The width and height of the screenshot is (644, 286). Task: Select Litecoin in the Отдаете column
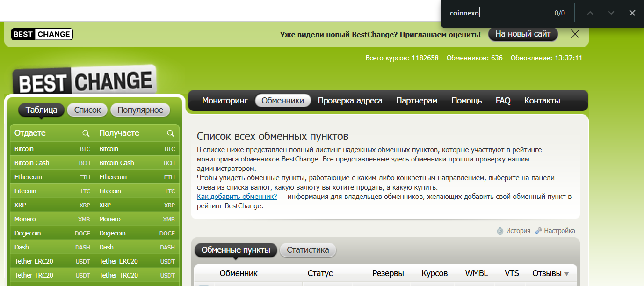(52, 191)
